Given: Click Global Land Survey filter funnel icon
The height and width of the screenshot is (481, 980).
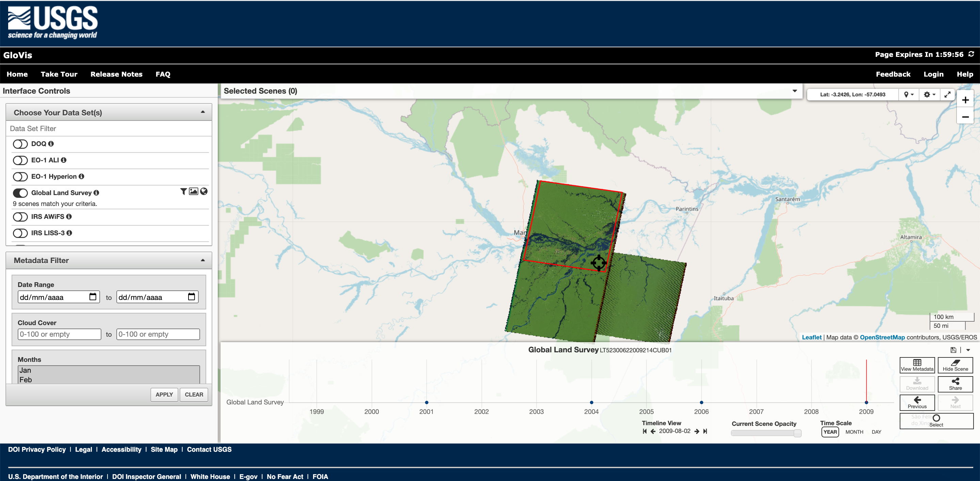Looking at the screenshot, I should point(183,191).
